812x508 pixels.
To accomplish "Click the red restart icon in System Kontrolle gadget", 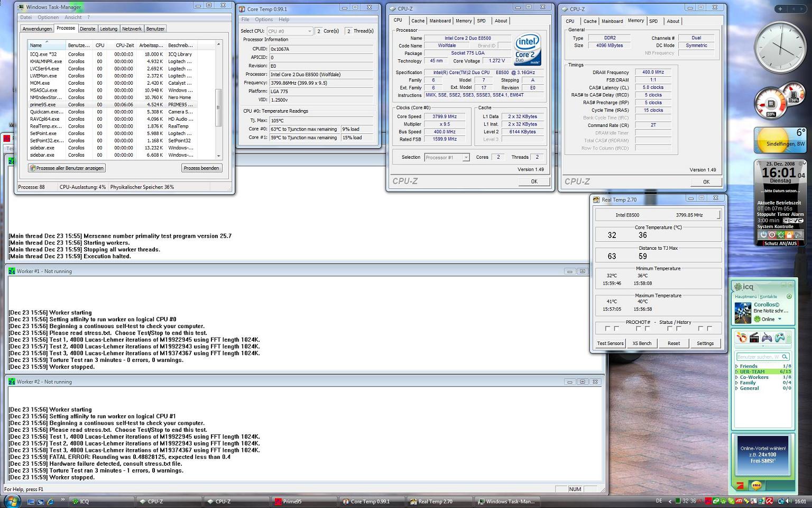I will pyautogui.click(x=771, y=234).
